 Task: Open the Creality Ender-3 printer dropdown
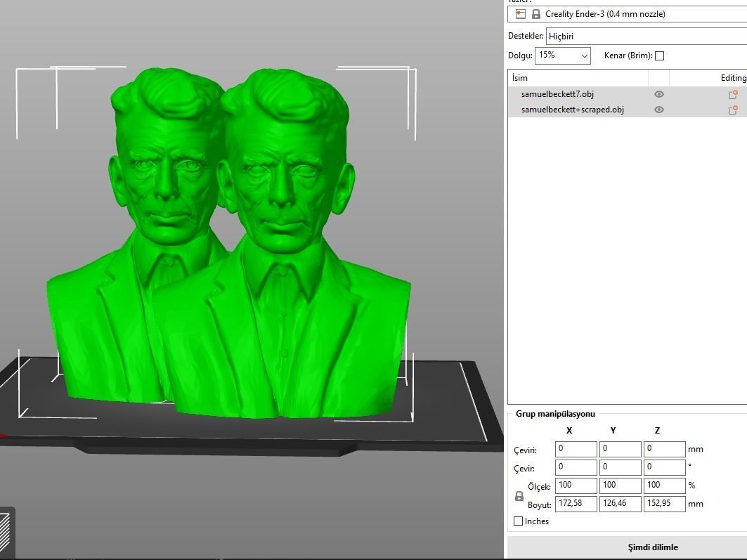pyautogui.click(x=627, y=14)
